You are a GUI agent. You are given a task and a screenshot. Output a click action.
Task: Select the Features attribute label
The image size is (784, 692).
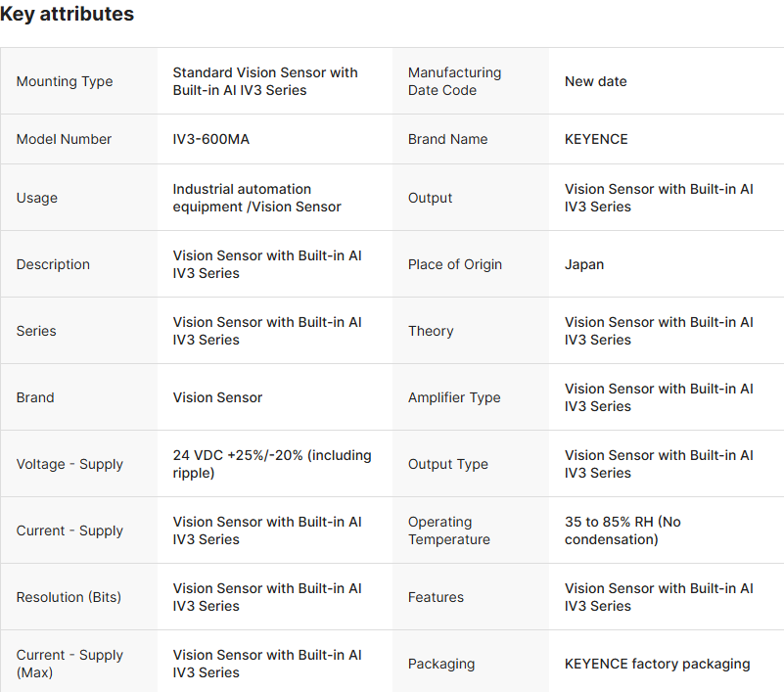437,597
